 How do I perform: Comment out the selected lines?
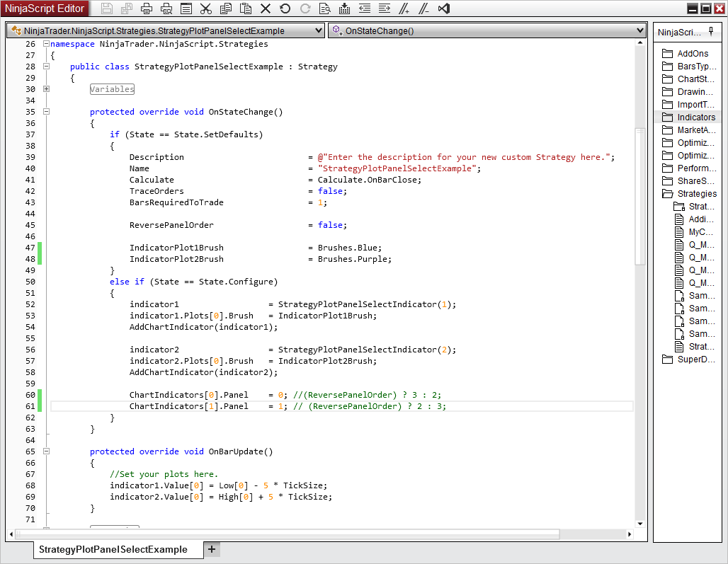403,8
